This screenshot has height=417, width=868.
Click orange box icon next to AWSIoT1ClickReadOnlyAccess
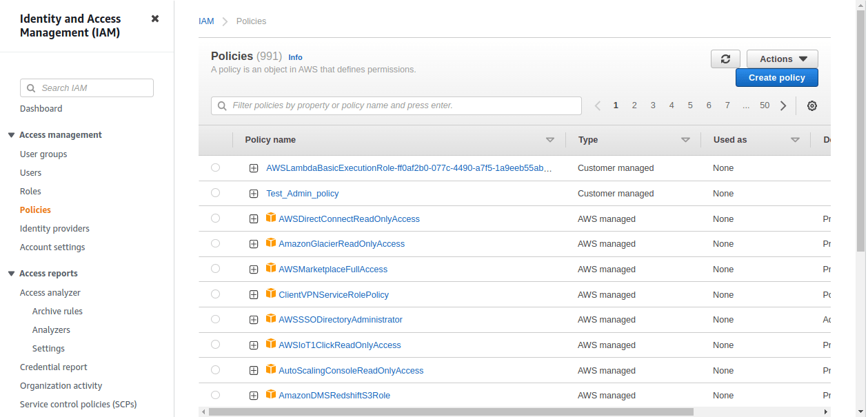pyautogui.click(x=271, y=344)
